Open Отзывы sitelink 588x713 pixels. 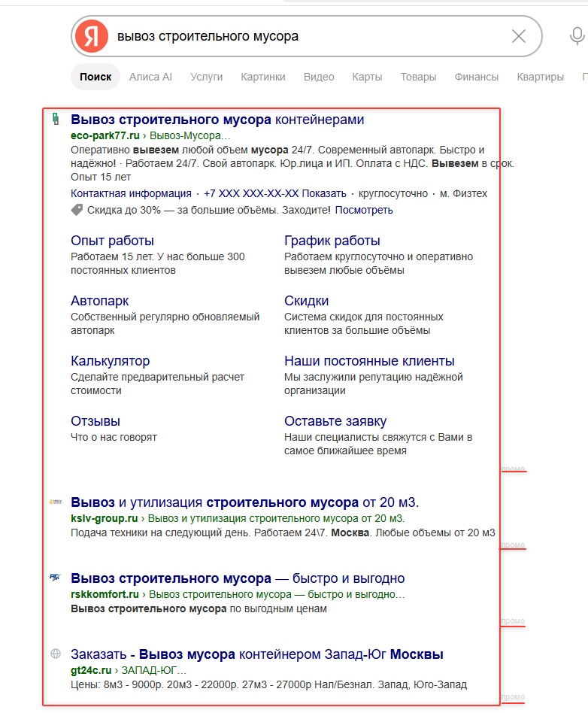[x=95, y=421]
